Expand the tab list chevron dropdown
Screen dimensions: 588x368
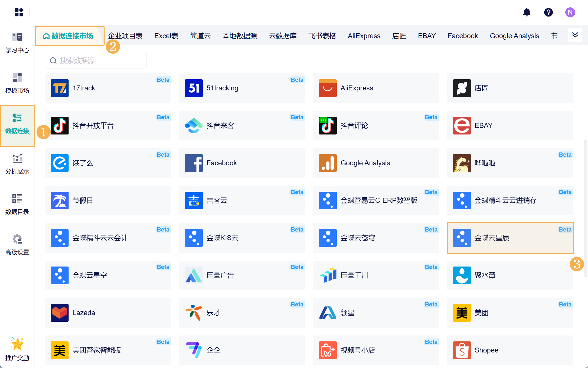pos(575,35)
